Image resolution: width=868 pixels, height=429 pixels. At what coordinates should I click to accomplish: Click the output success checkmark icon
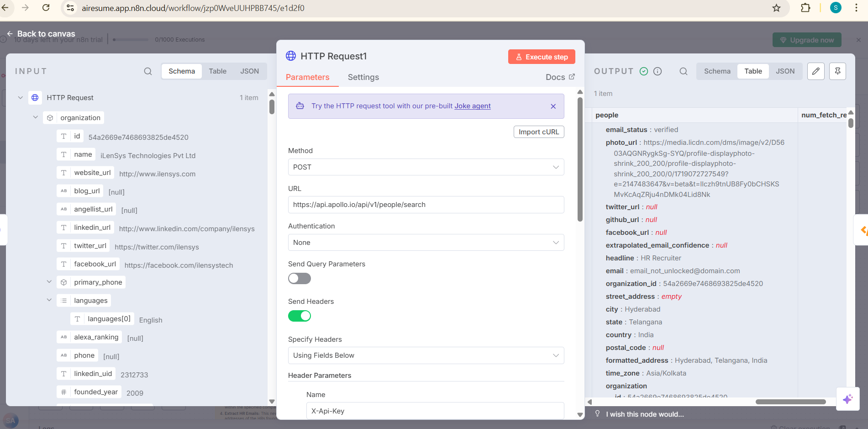click(x=644, y=71)
